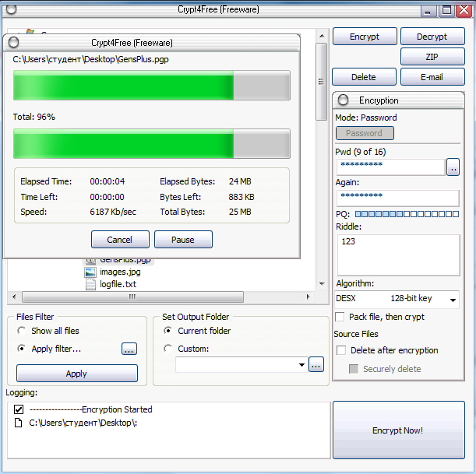Select the Apply filter radio option
The height and width of the screenshot is (474, 476).
21,349
